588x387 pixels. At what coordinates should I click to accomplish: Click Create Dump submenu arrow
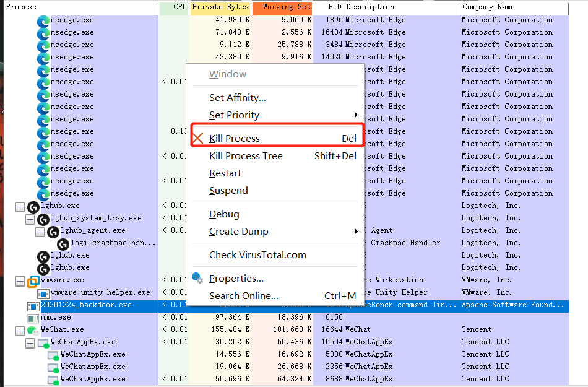pyautogui.click(x=356, y=232)
